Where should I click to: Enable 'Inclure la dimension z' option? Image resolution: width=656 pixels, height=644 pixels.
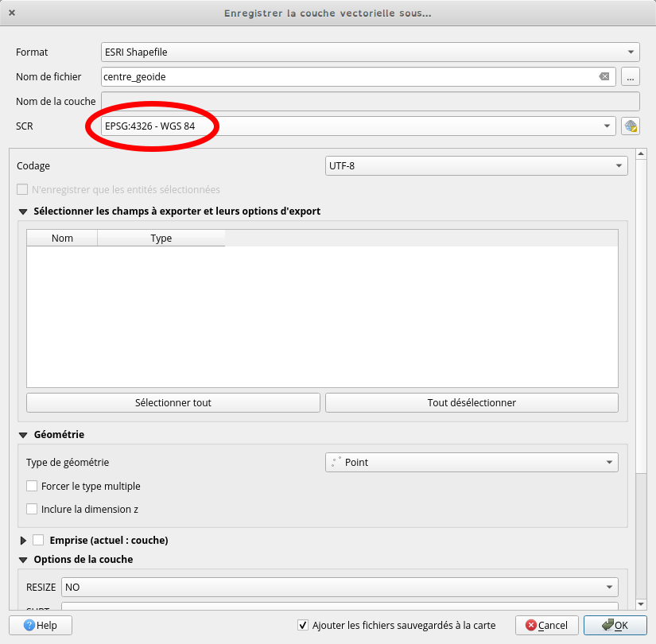[x=32, y=509]
